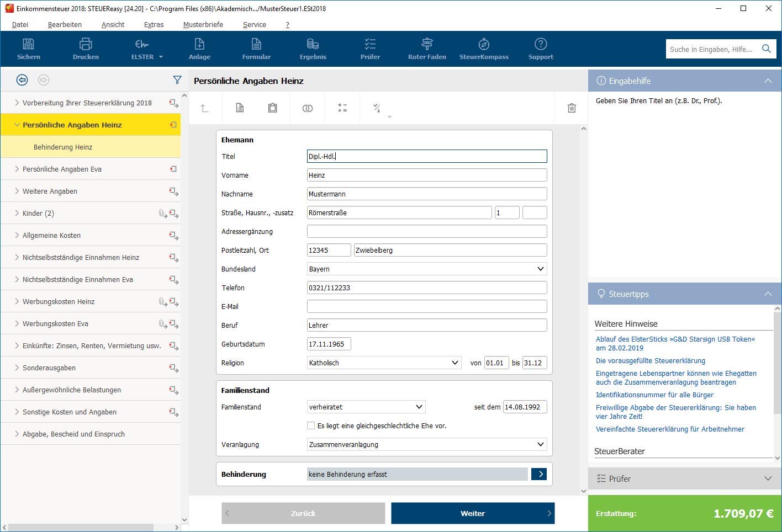Open the Ansicht menu

click(113, 24)
